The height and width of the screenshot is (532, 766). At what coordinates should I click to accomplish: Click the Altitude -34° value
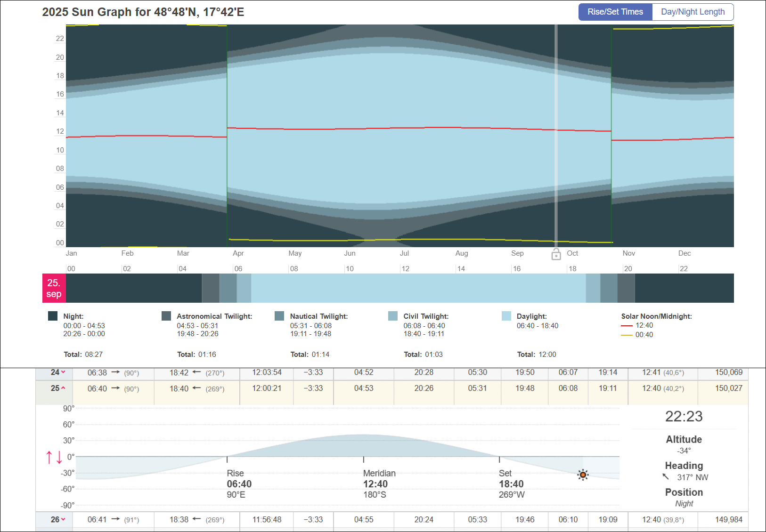point(684,451)
